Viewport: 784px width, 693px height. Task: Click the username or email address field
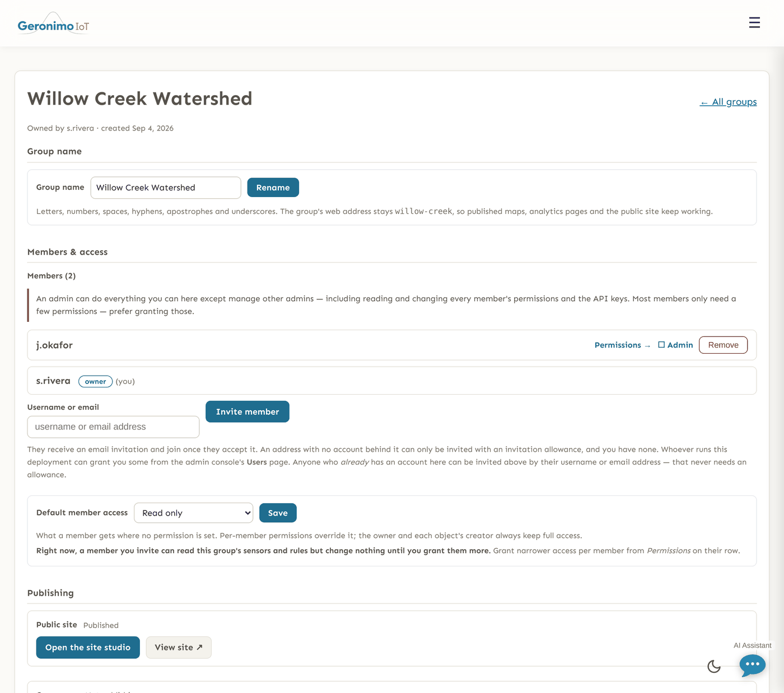[113, 427]
